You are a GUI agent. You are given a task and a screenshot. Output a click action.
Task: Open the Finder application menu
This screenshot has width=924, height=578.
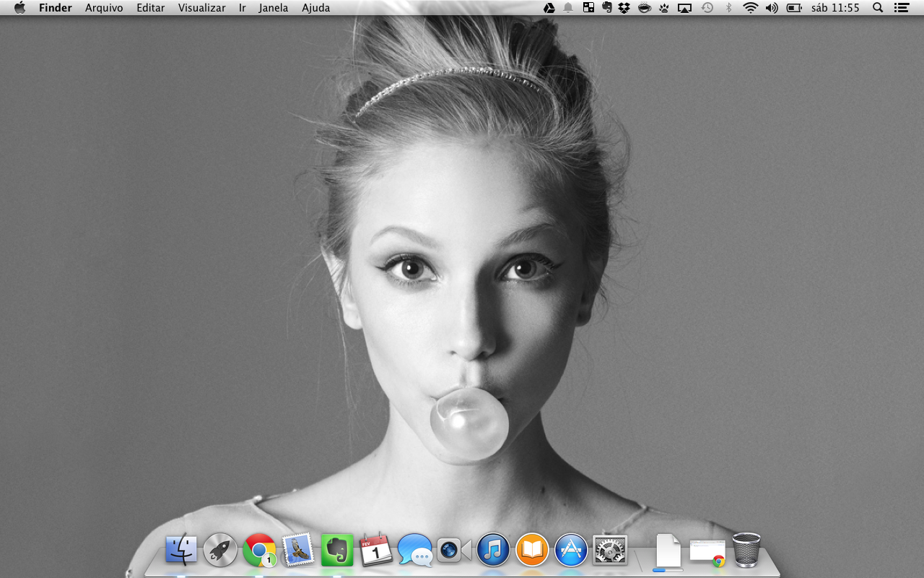tap(56, 8)
